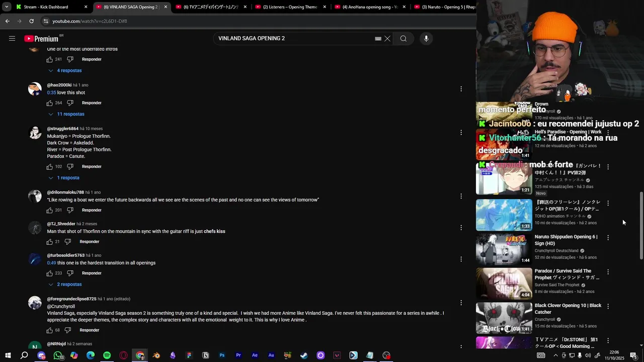The height and width of the screenshot is (362, 644).
Task: Jump to 0:49 timestamp link
Action: coord(51,263)
